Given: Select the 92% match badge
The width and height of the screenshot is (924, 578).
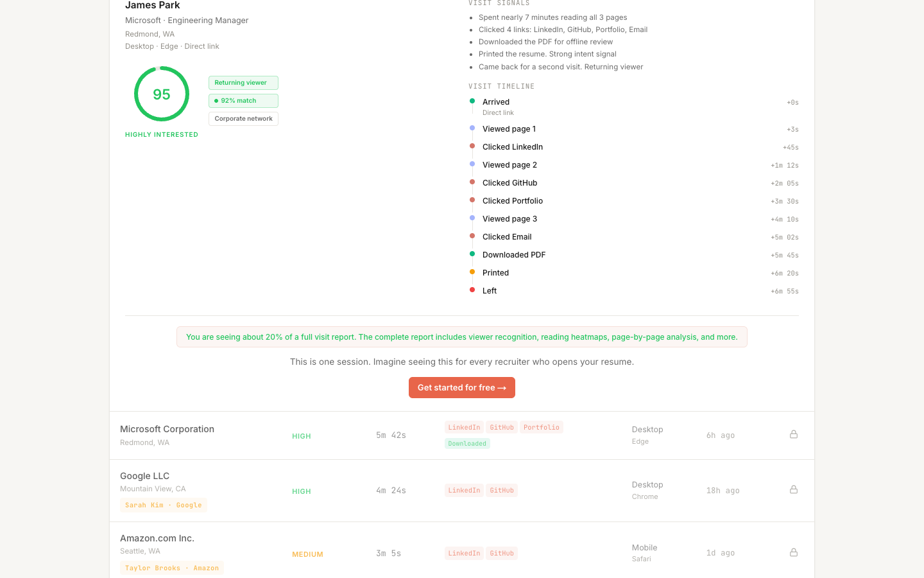Looking at the screenshot, I should [243, 100].
